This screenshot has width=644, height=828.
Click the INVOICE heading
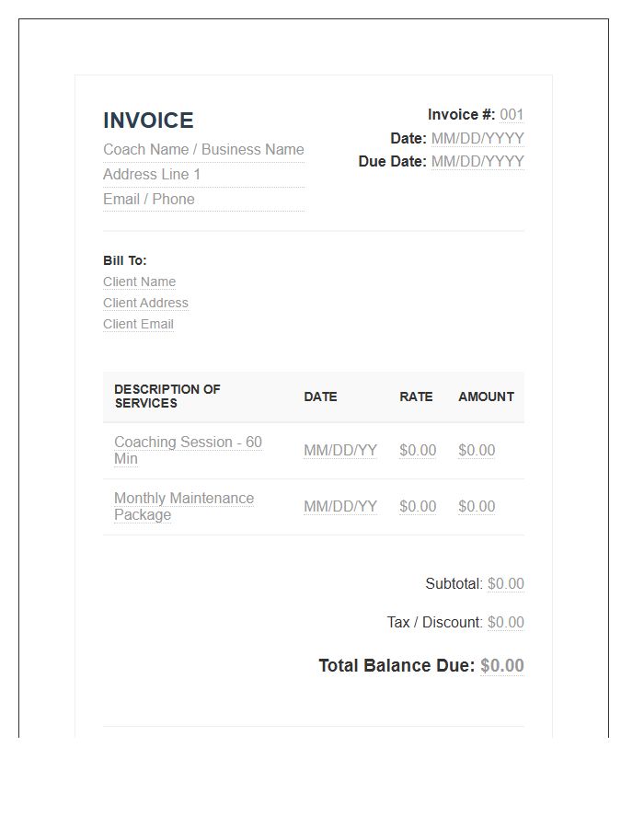[148, 121]
